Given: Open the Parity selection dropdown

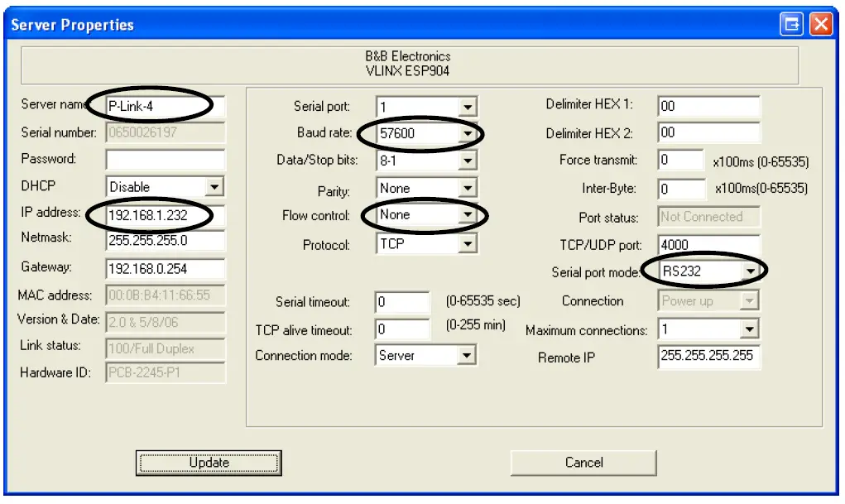Looking at the screenshot, I should tap(467, 188).
